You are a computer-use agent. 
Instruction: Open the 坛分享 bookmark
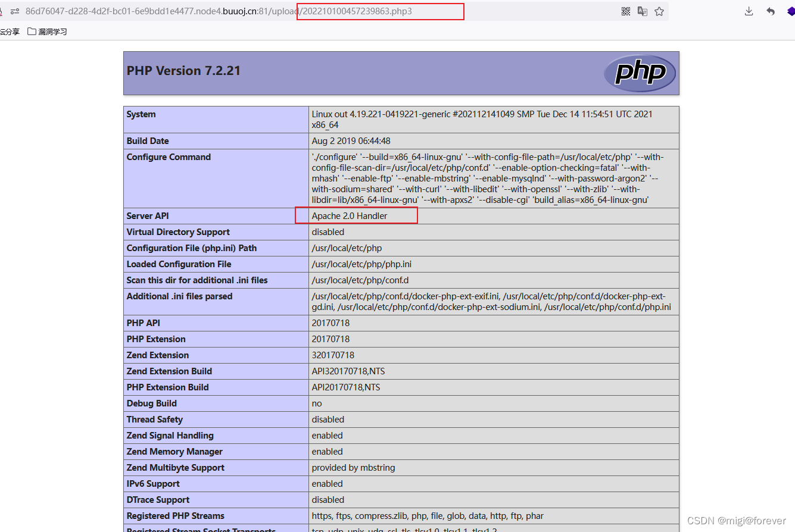[10, 32]
